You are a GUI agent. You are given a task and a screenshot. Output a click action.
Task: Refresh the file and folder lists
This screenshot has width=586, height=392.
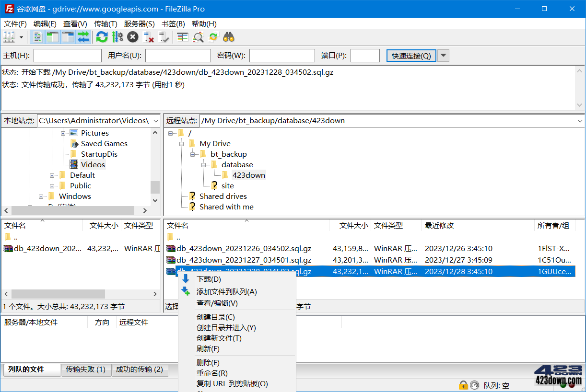coord(102,37)
